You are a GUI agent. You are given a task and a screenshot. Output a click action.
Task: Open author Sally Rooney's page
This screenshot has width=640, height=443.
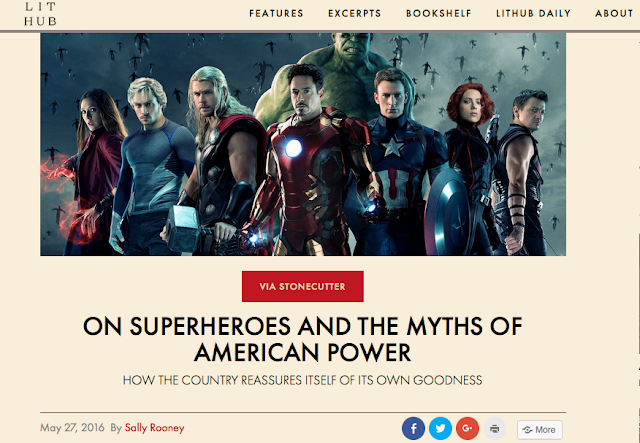pyautogui.click(x=155, y=428)
